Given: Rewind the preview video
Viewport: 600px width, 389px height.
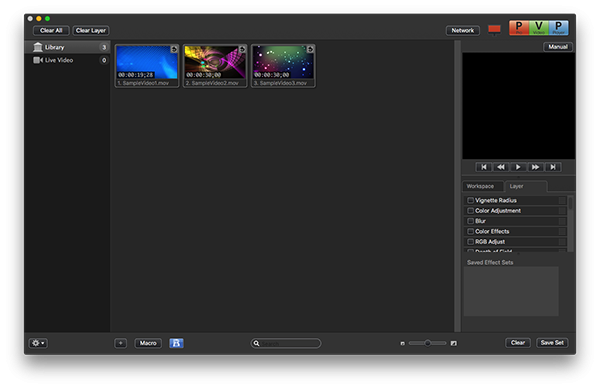Looking at the screenshot, I should coord(501,167).
